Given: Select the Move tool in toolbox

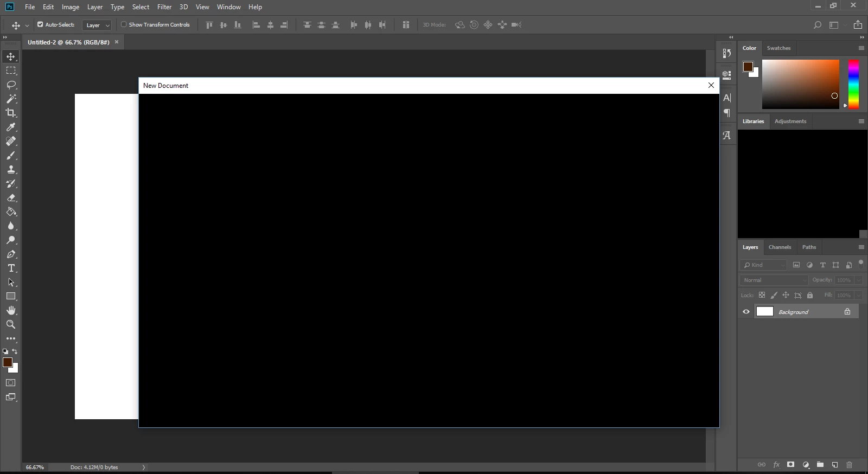Looking at the screenshot, I should click(11, 56).
